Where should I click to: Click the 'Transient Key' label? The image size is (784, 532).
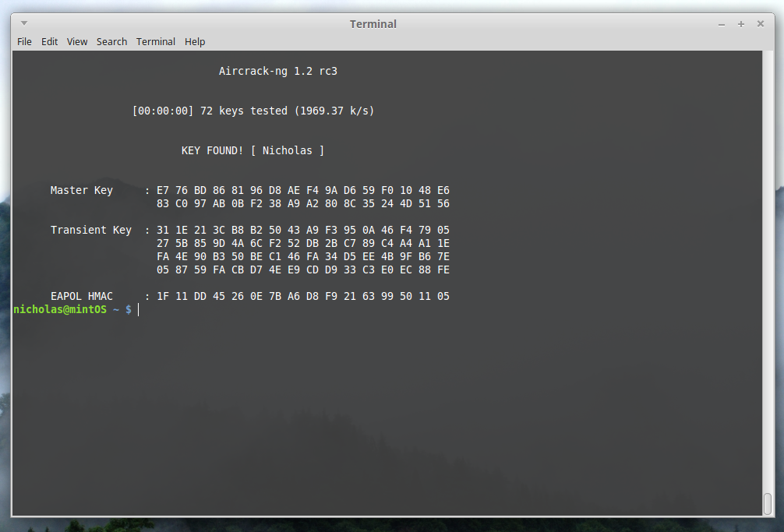point(91,230)
